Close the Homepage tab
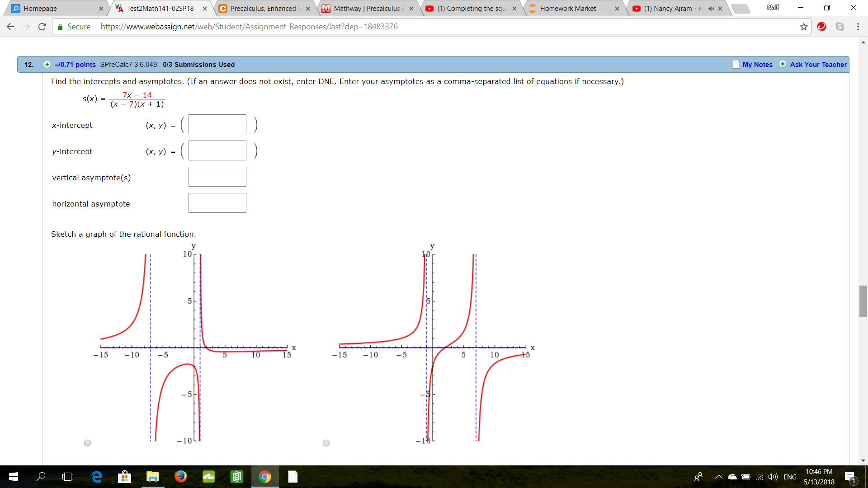This screenshot has height=488, width=868. (101, 9)
